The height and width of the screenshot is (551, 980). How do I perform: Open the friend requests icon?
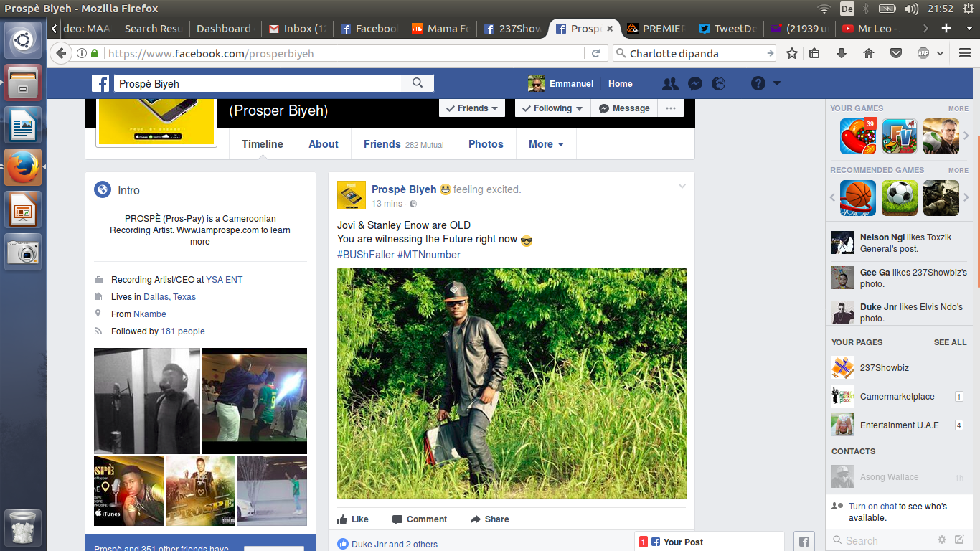click(x=670, y=84)
